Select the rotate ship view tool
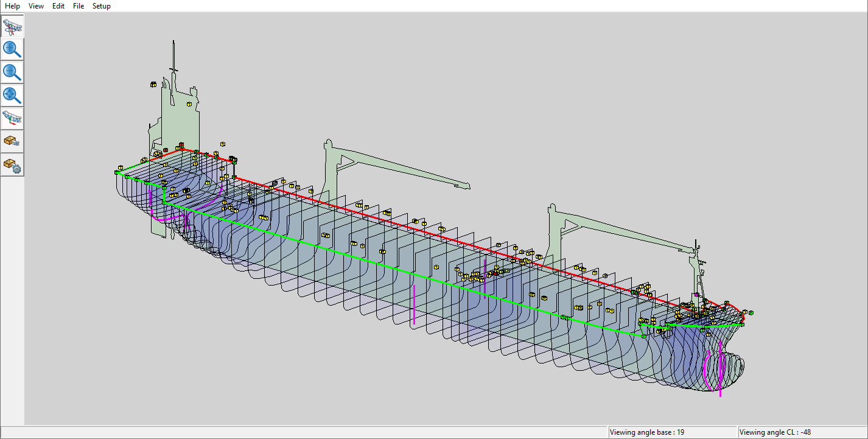The height and width of the screenshot is (439, 868). click(x=12, y=26)
